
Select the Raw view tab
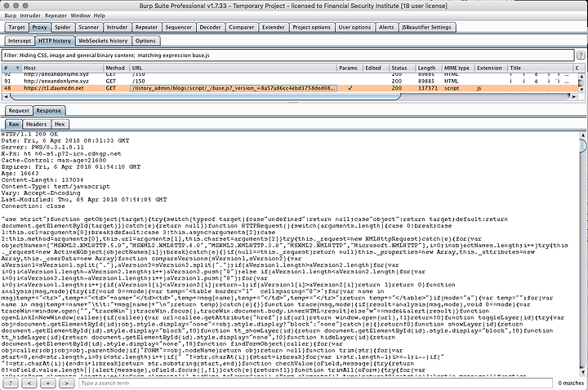coord(14,124)
